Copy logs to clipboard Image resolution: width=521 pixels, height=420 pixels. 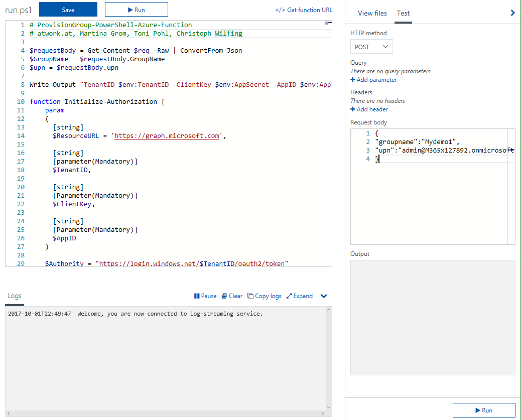click(265, 296)
